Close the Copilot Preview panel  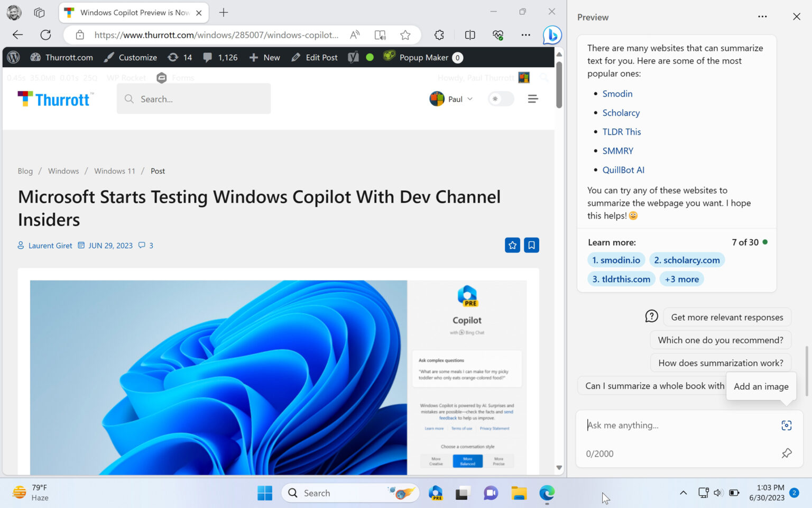click(797, 16)
